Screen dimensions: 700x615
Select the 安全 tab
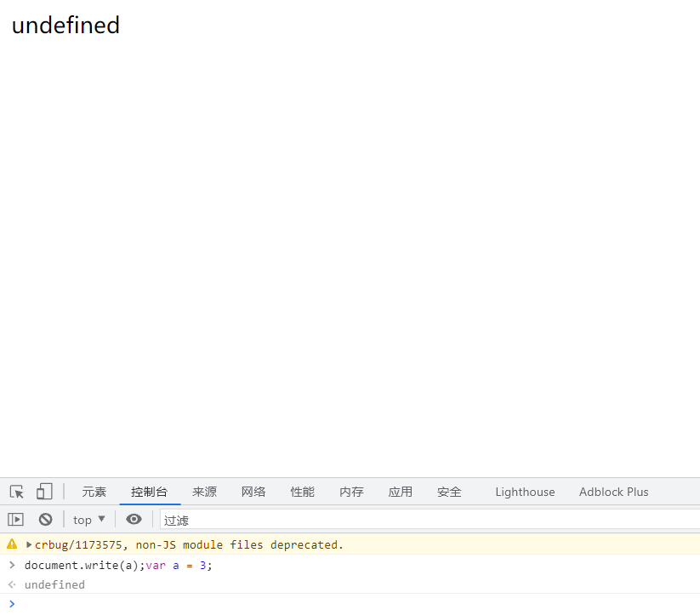click(x=449, y=492)
